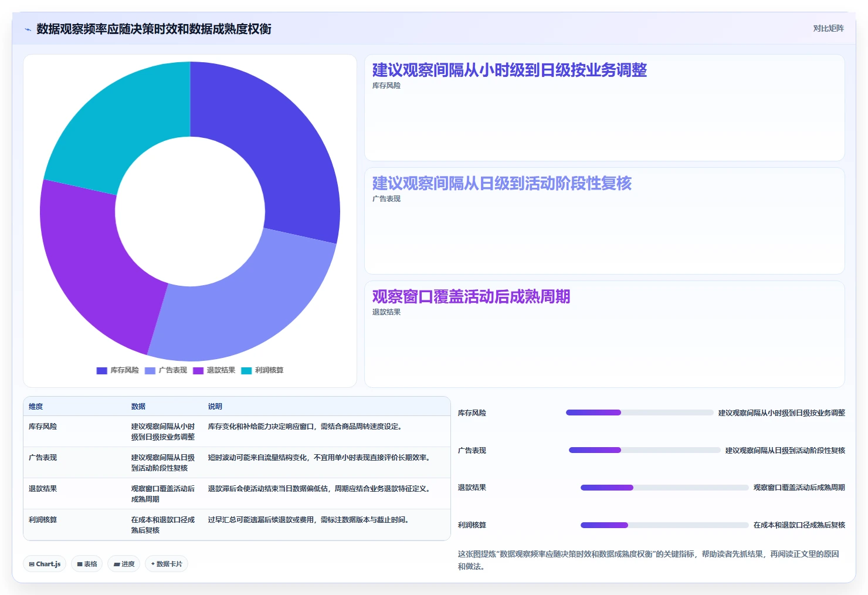Click table cell 在成本和退款口径成熟后复核
The image size is (868, 595).
163,525
